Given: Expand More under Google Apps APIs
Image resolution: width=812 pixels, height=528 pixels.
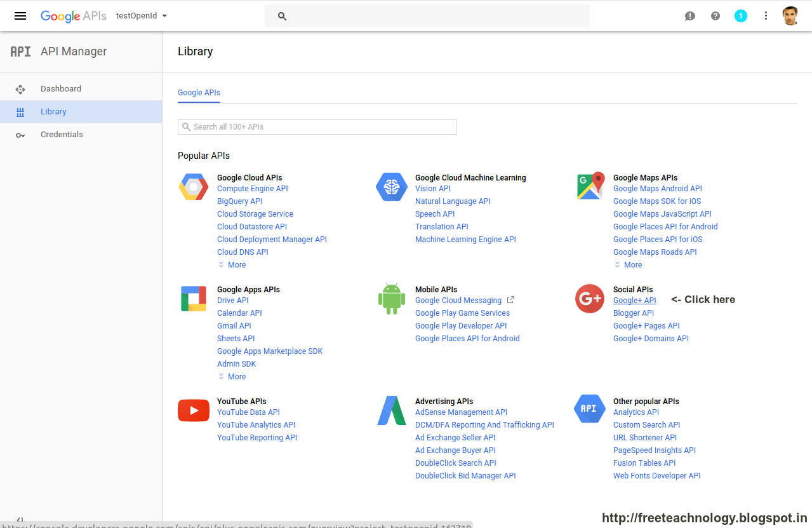Looking at the screenshot, I should pyautogui.click(x=232, y=377).
